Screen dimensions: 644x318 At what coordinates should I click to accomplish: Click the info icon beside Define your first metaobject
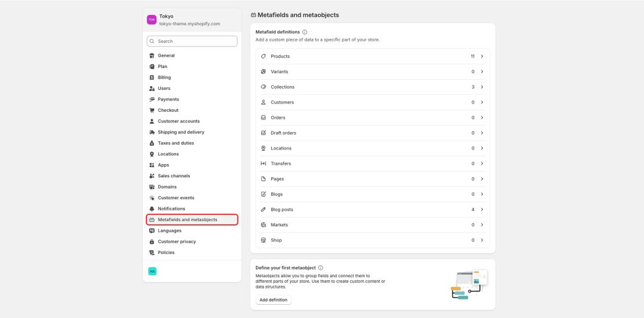pyautogui.click(x=321, y=268)
